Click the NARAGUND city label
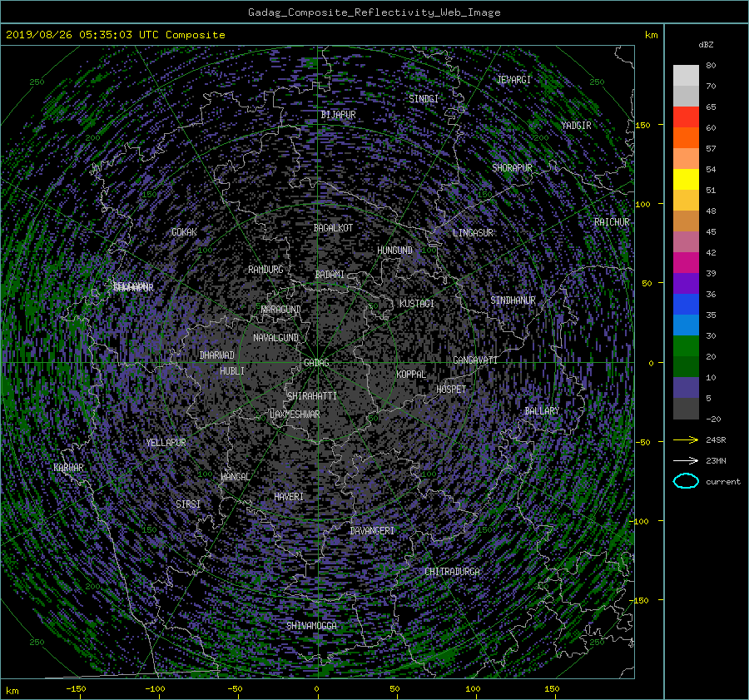The height and width of the screenshot is (700, 749). tap(281, 310)
